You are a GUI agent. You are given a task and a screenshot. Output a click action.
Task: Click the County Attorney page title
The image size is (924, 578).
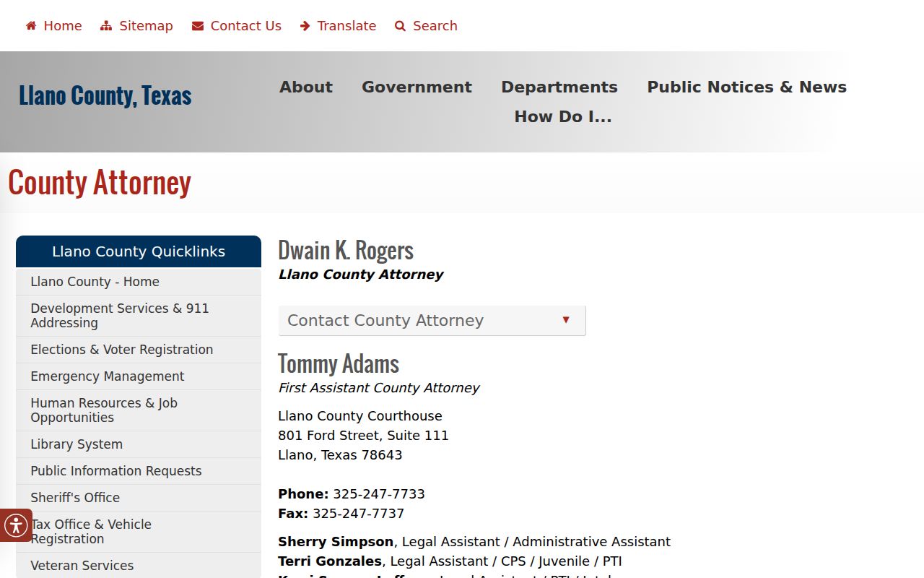pos(100,182)
